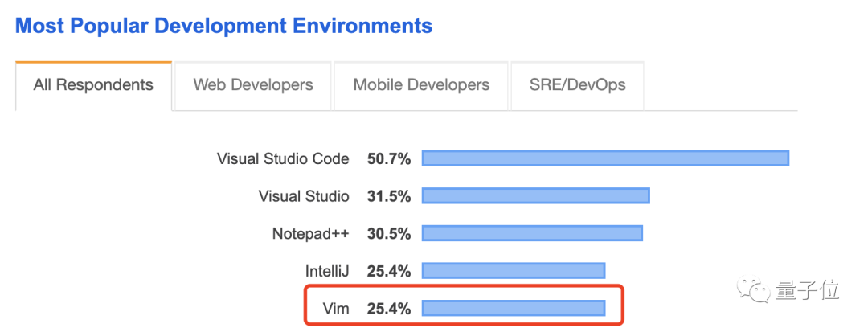The height and width of the screenshot is (328, 868).
Task: Show the SRE/DevOps tab results
Action: click(x=577, y=84)
